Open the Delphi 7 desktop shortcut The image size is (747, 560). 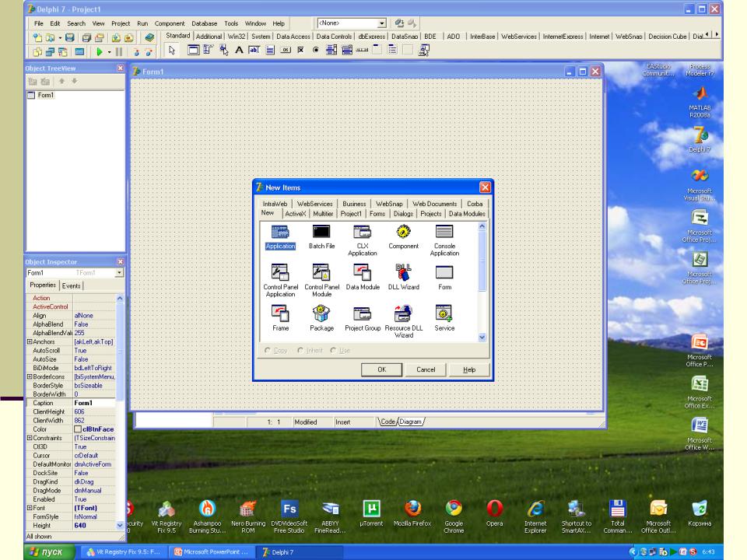click(x=700, y=139)
